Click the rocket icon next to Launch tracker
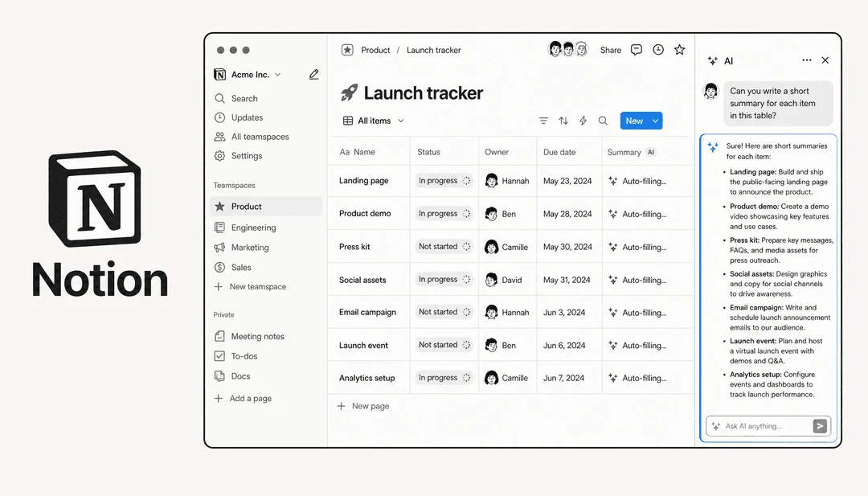The height and width of the screenshot is (496, 868). (x=350, y=92)
